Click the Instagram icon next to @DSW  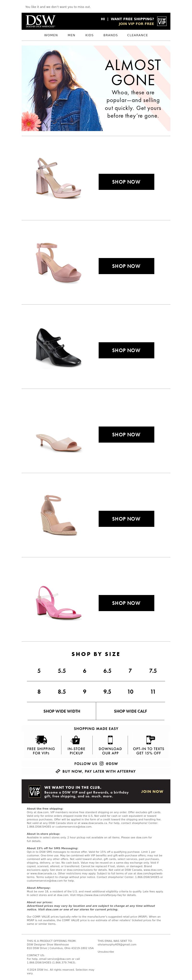102,763
